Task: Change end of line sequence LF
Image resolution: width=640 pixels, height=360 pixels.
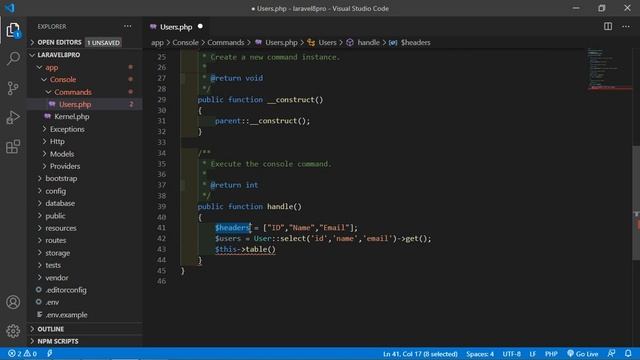Action: (533, 354)
